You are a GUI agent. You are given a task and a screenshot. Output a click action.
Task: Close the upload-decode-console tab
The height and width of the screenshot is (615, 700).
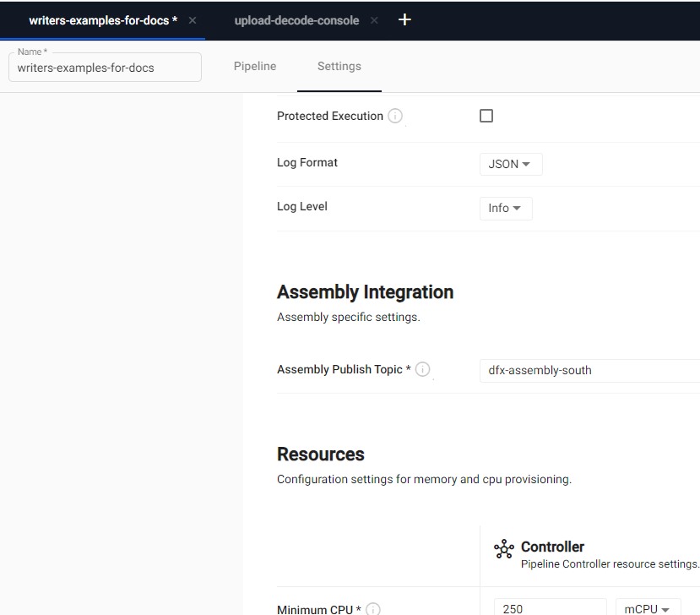374,20
